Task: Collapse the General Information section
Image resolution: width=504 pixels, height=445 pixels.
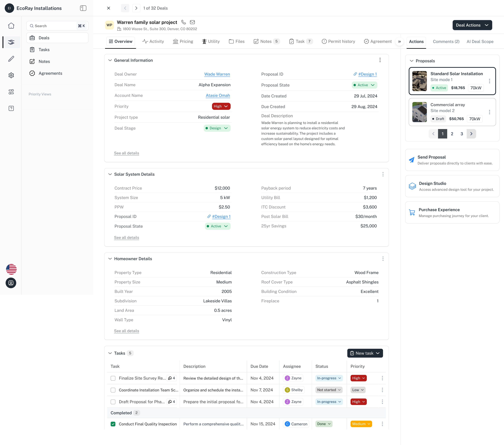Action: pyautogui.click(x=110, y=60)
